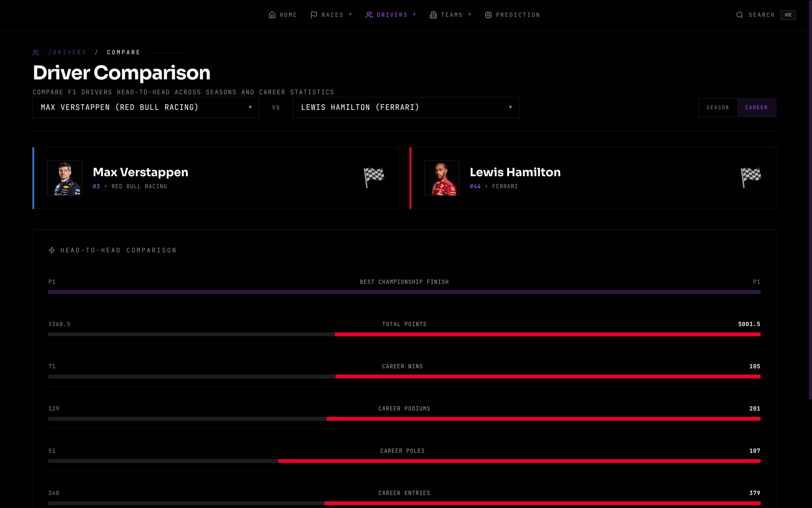Click the #3 driver number
This screenshot has height=508, width=812.
pyautogui.click(x=96, y=186)
